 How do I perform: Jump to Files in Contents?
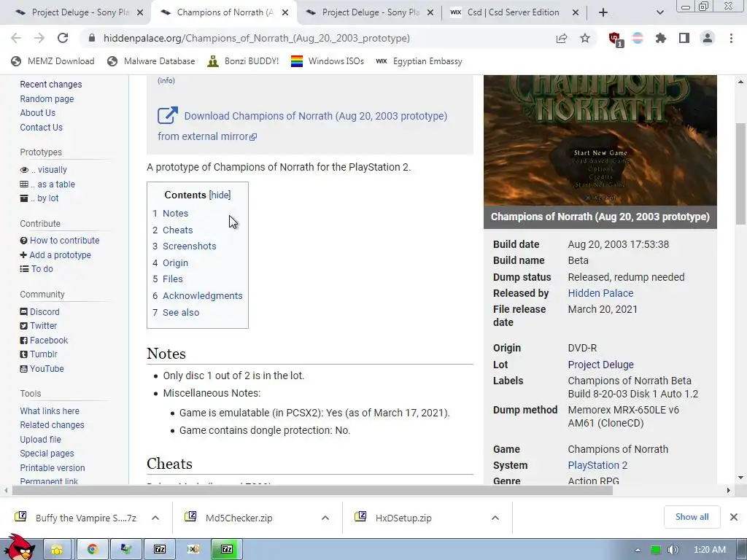[172, 279]
